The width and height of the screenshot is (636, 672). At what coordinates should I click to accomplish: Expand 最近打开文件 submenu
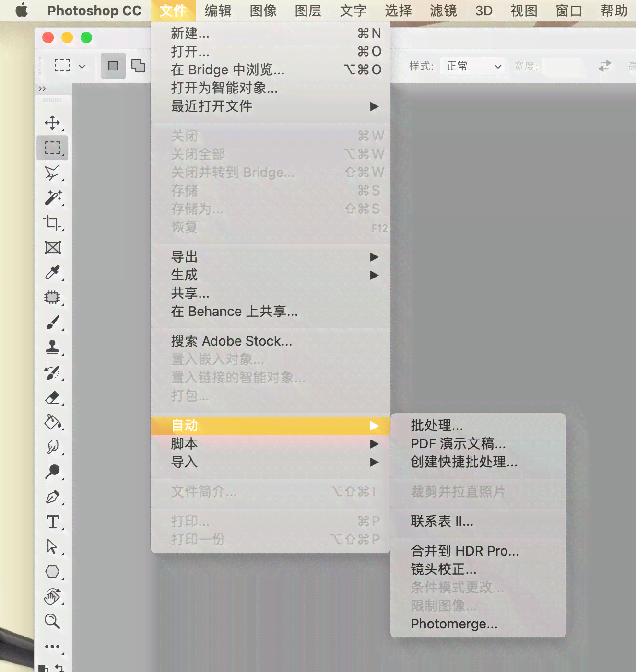point(271,106)
